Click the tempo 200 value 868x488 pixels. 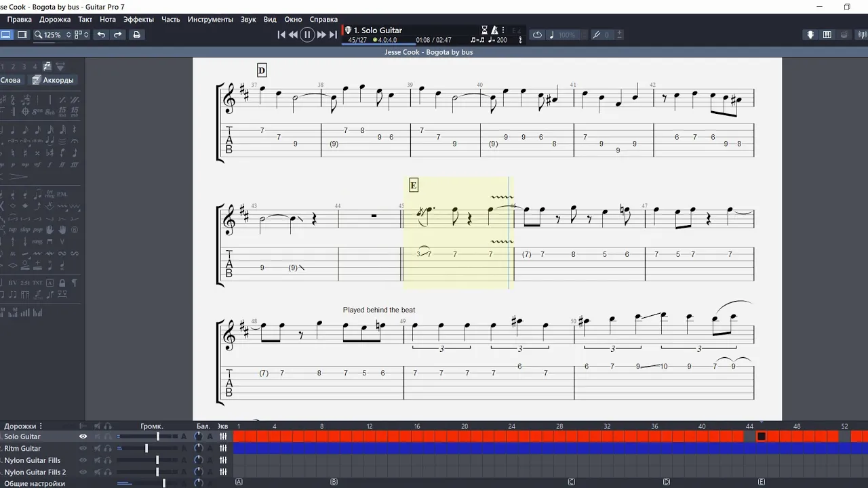pyautogui.click(x=498, y=40)
